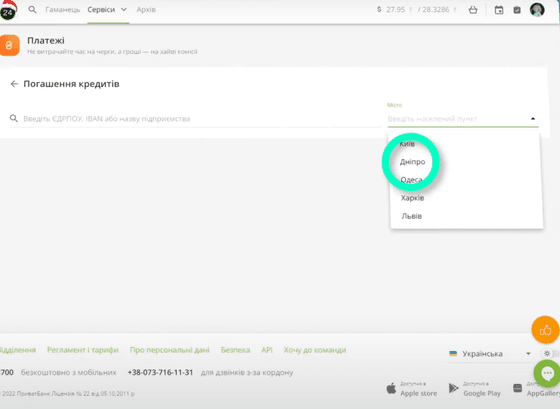Go back using the arrow beside Погашення кредитів

pos(14,84)
